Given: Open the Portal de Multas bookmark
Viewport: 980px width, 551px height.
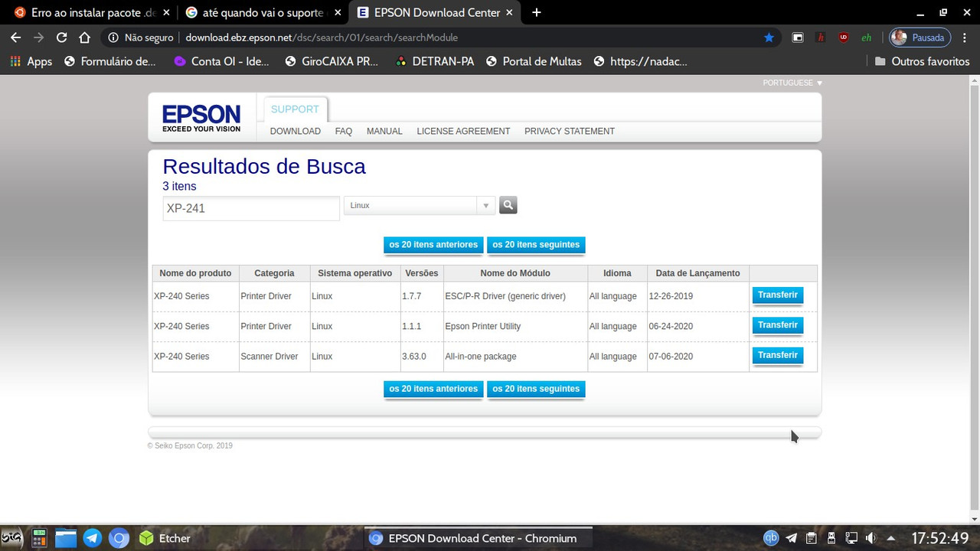Looking at the screenshot, I should 534,61.
